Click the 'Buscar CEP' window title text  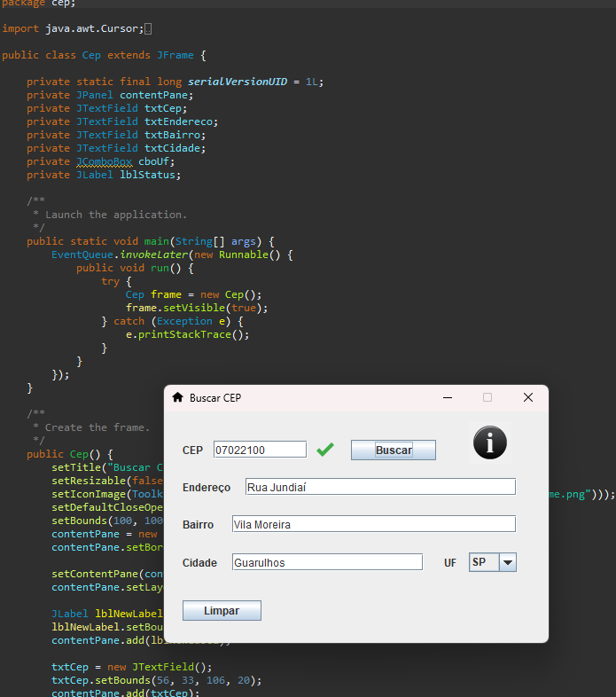coord(215,398)
